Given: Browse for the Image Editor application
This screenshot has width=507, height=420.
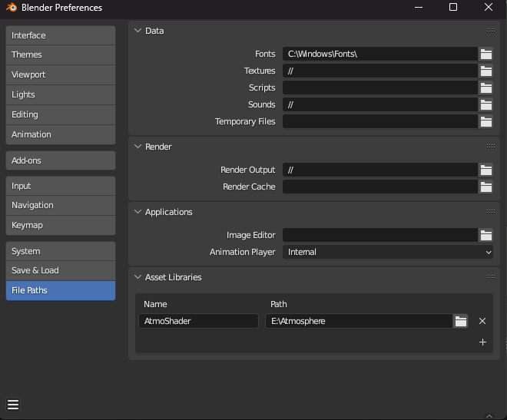Looking at the screenshot, I should point(485,235).
